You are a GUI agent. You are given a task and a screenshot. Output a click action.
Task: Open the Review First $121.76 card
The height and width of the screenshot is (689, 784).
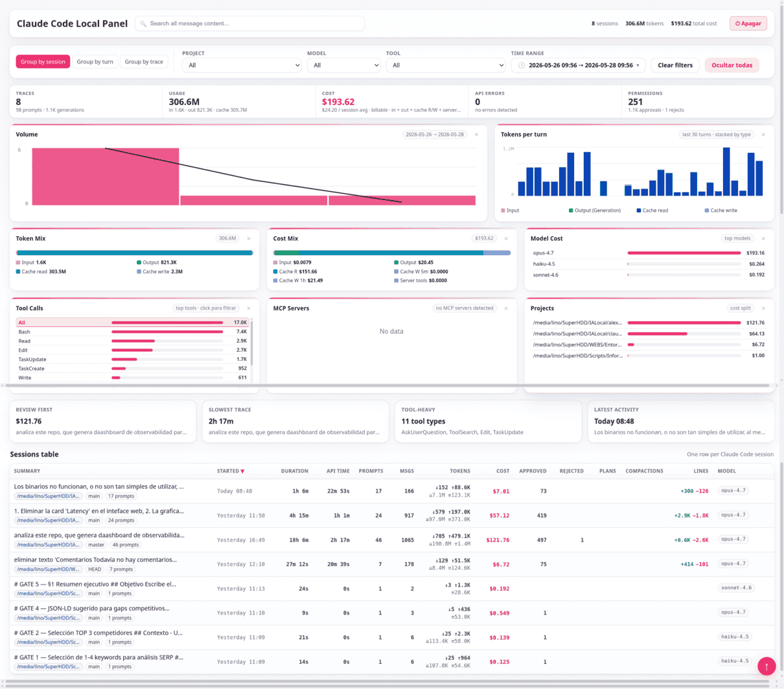click(103, 421)
